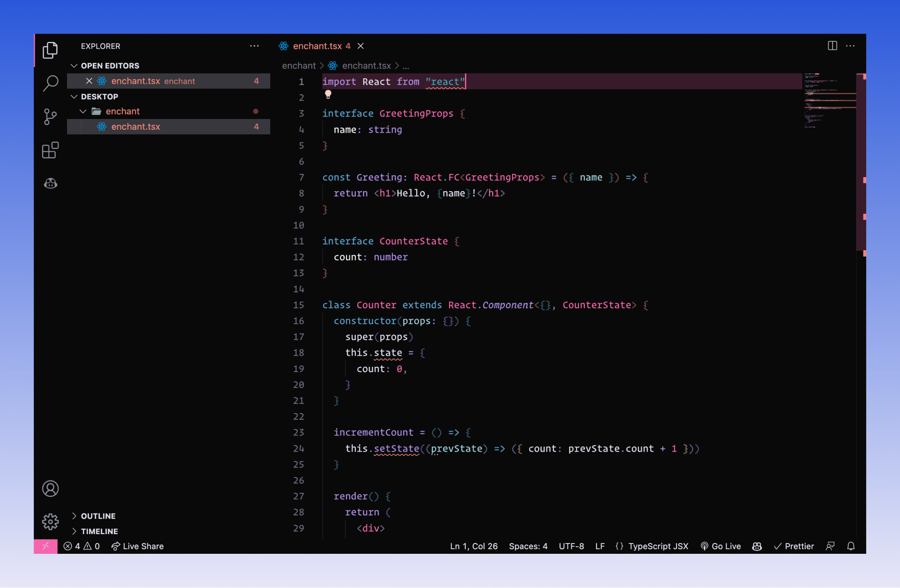Collapse the OPEN EDITORS section
Screen dimensions: 900x588
point(74,66)
